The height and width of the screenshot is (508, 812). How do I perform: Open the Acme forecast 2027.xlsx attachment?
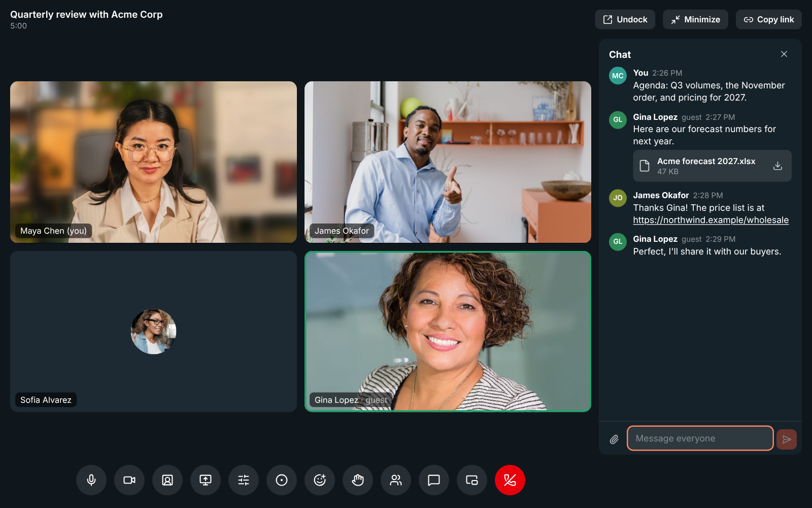[x=712, y=166]
